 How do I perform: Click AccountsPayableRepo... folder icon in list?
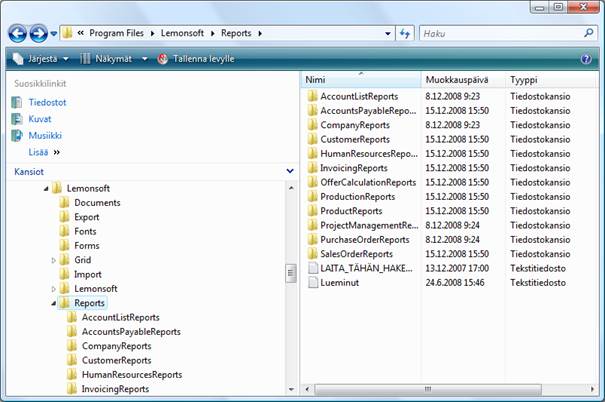(313, 110)
